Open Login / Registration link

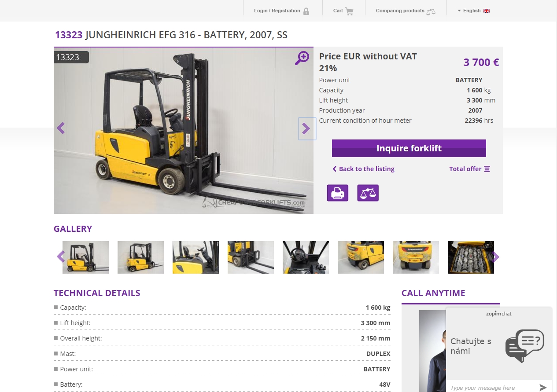(281, 11)
